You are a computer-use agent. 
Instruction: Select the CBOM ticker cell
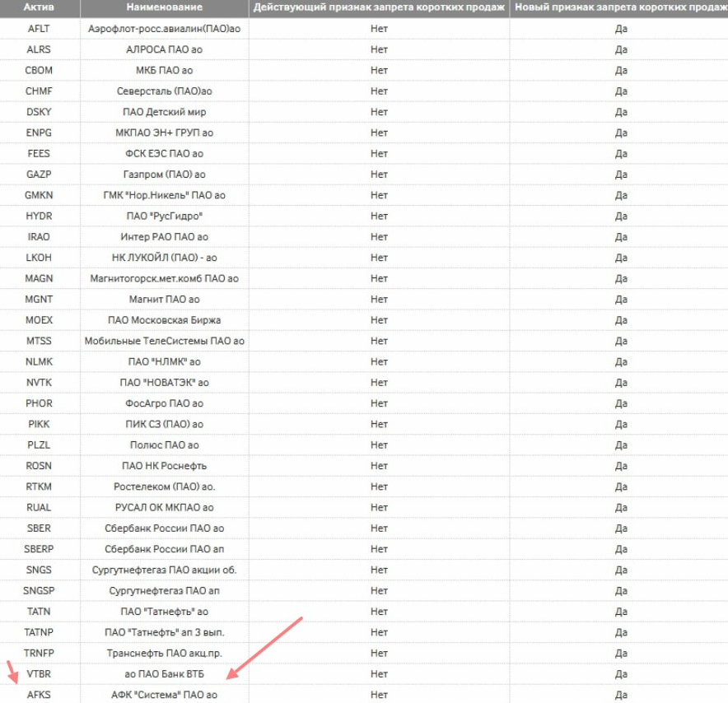[x=39, y=71]
